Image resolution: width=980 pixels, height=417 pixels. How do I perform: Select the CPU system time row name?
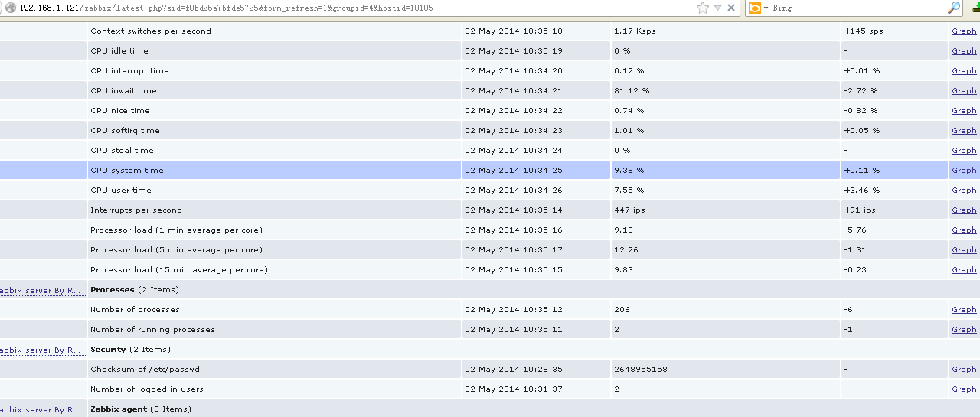coord(127,171)
